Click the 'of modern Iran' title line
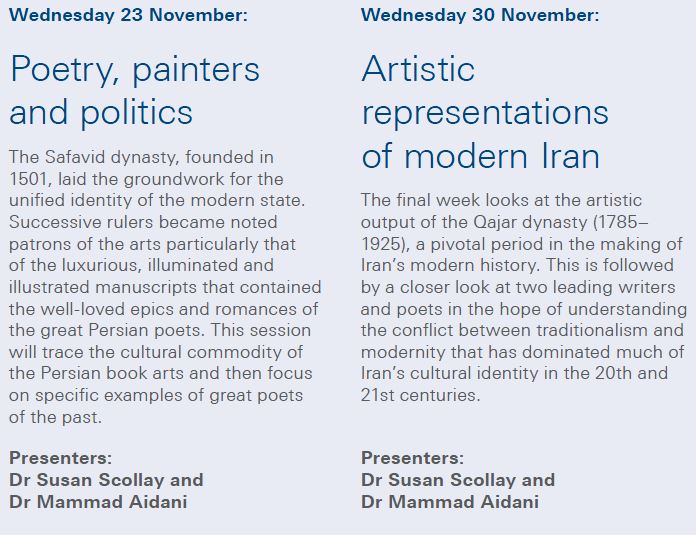The width and height of the screenshot is (696, 535). [481, 156]
